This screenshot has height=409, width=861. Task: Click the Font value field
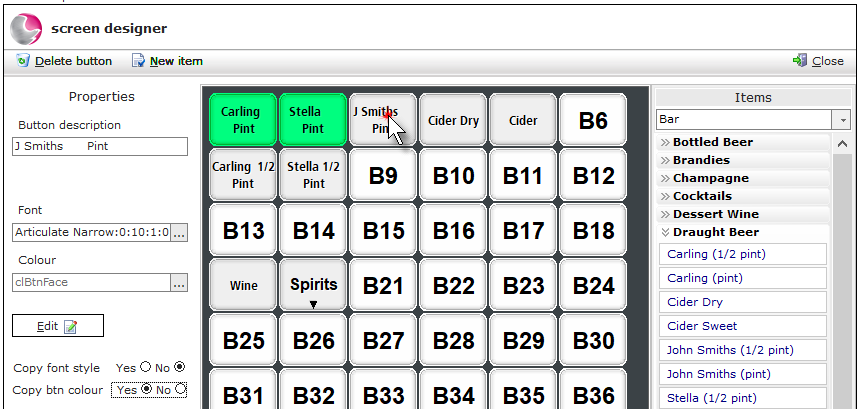[91, 233]
